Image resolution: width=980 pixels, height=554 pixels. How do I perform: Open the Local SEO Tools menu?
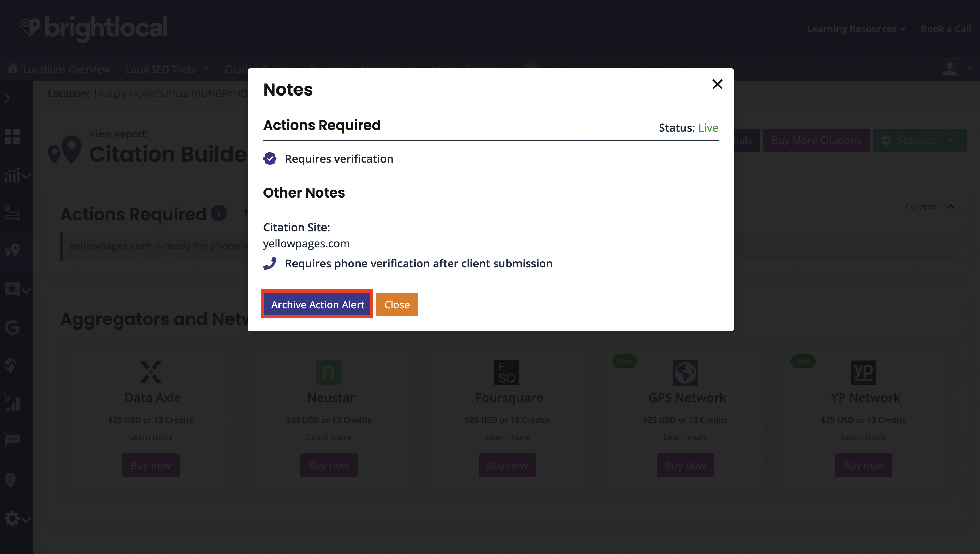coord(166,69)
